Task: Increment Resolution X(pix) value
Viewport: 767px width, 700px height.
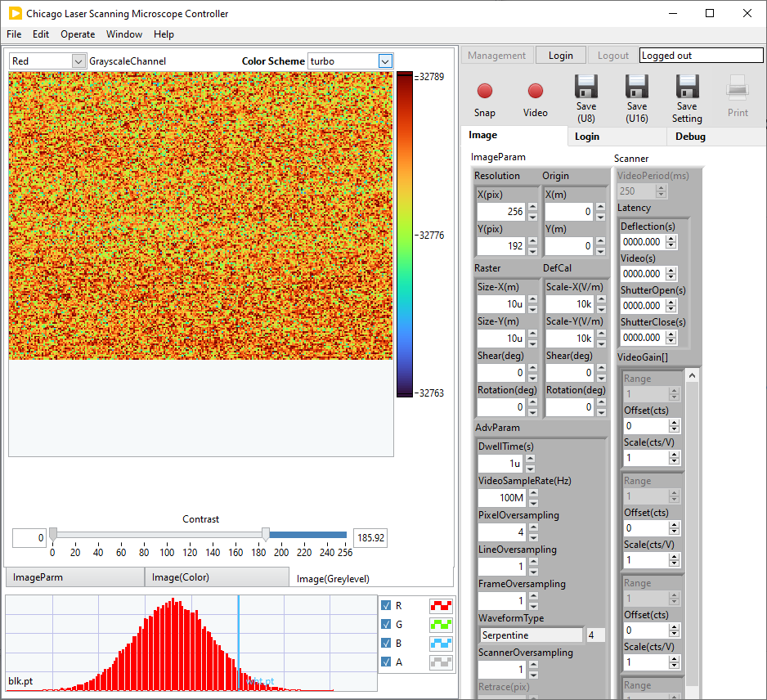Action: [532, 207]
